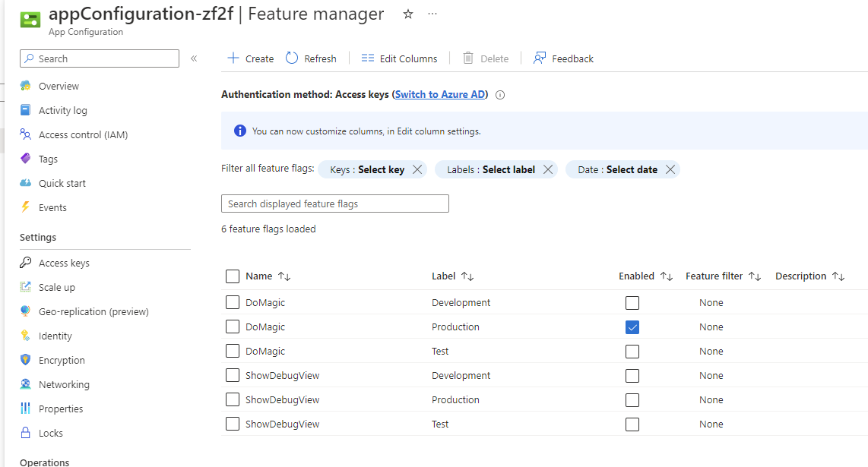
Task: Open the Networking settings
Action: (62, 383)
